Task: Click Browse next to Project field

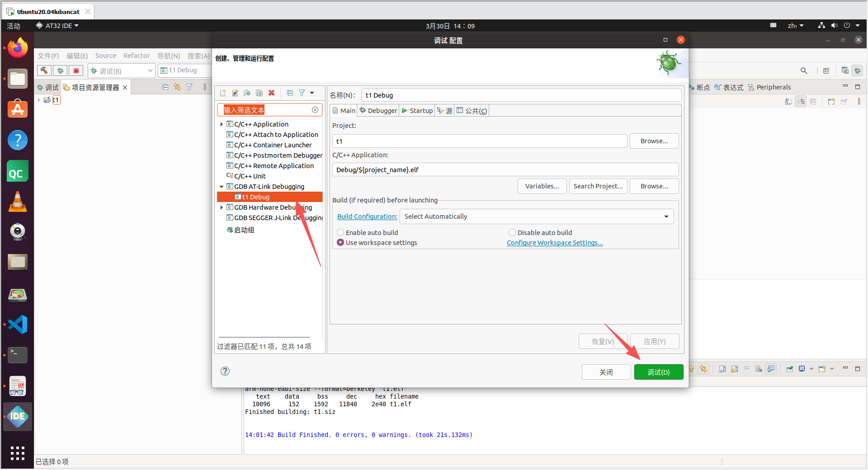Action: [x=654, y=141]
